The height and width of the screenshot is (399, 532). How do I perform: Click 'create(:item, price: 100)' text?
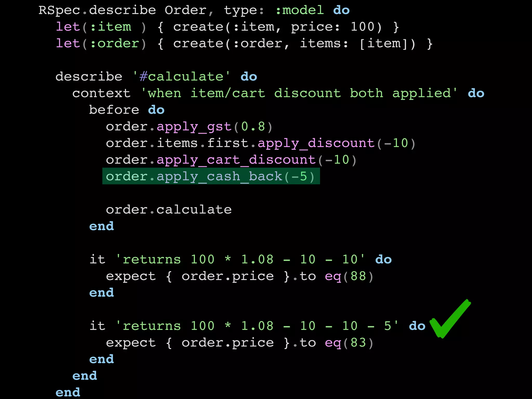coord(278,27)
